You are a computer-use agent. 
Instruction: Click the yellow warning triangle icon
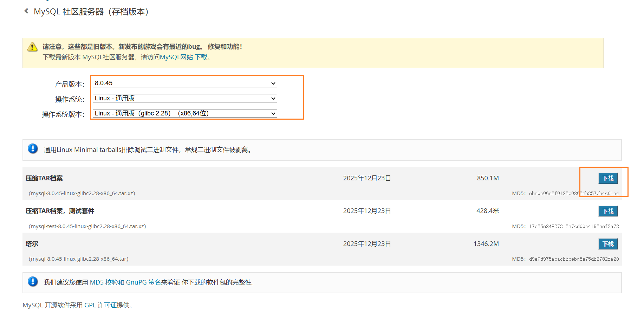[33, 47]
